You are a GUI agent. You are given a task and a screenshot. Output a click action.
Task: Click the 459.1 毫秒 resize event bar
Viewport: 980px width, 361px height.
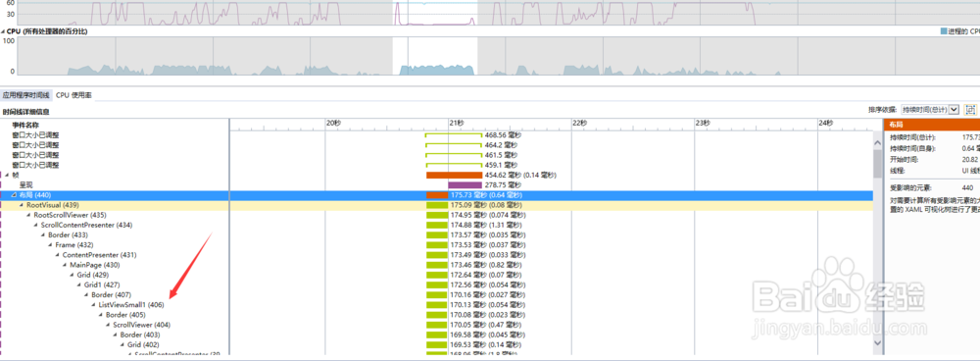click(x=454, y=165)
